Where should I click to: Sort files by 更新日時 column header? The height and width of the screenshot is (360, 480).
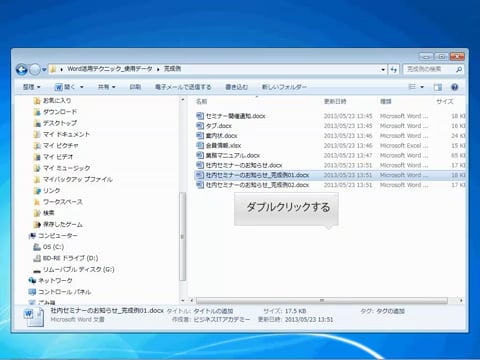[335, 101]
